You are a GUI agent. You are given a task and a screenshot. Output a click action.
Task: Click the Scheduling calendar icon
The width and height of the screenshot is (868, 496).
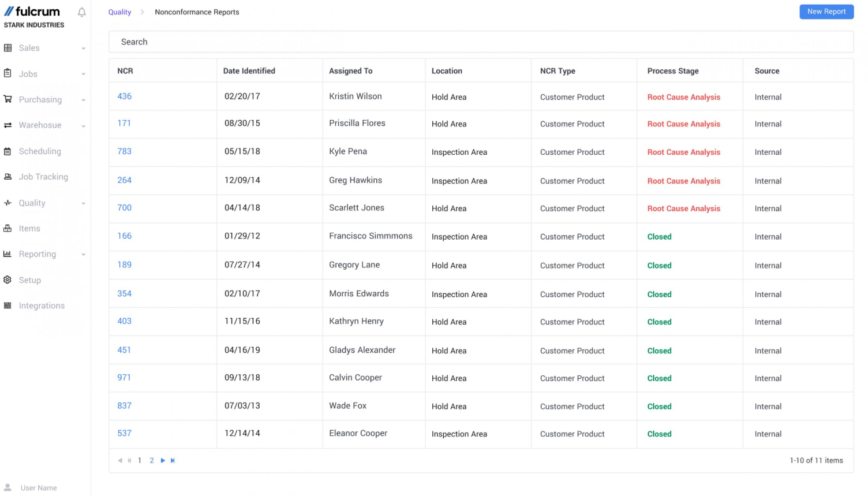[x=8, y=151]
